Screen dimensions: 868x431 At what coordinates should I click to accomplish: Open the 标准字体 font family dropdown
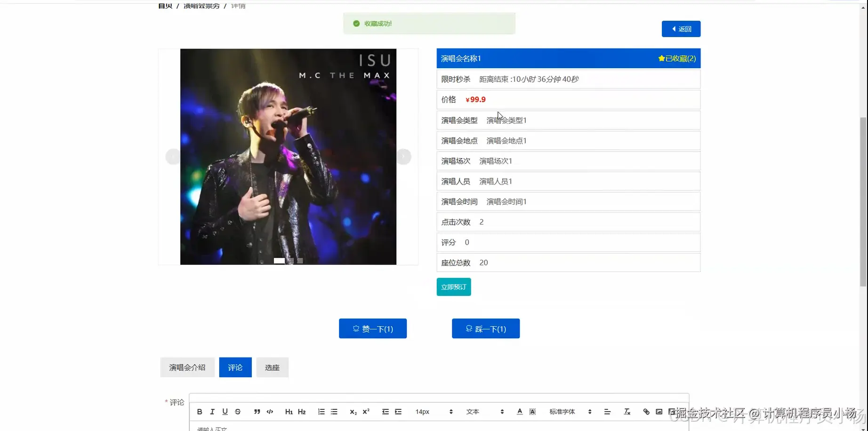[563, 412]
